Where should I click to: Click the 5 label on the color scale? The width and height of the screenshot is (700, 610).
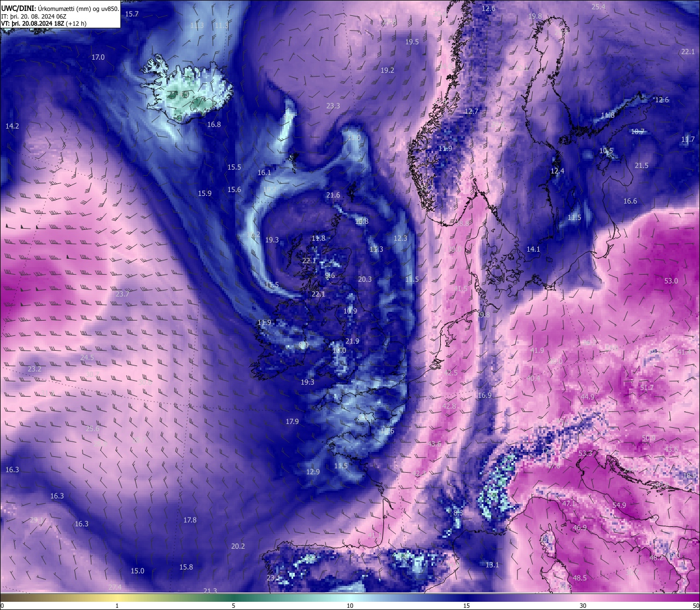click(234, 606)
